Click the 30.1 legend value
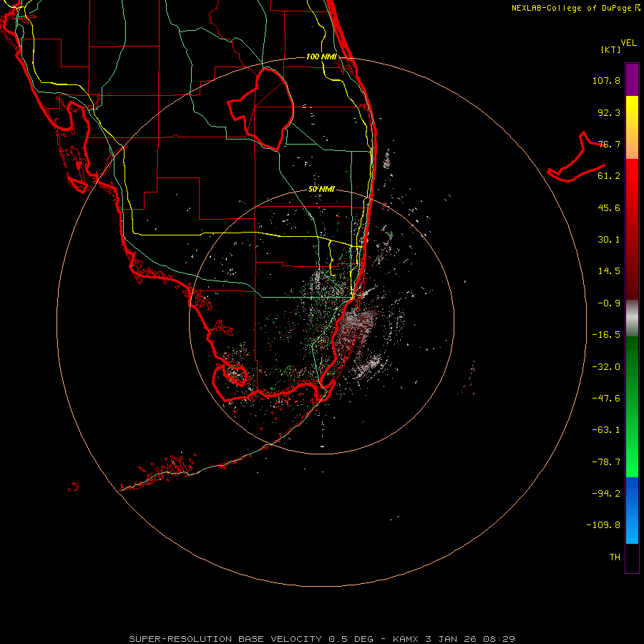 tap(609, 240)
